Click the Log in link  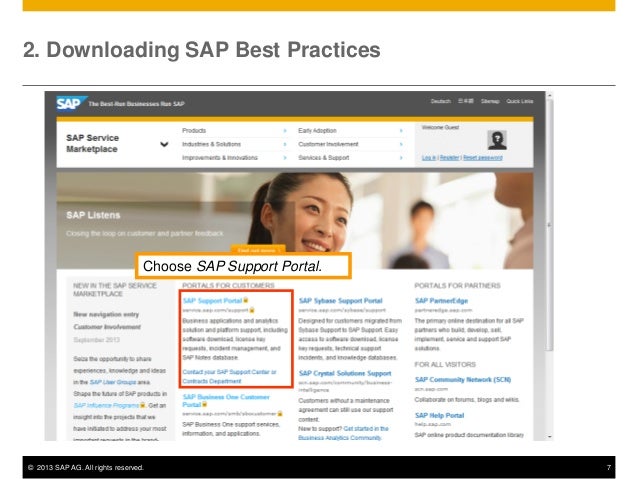(x=429, y=157)
